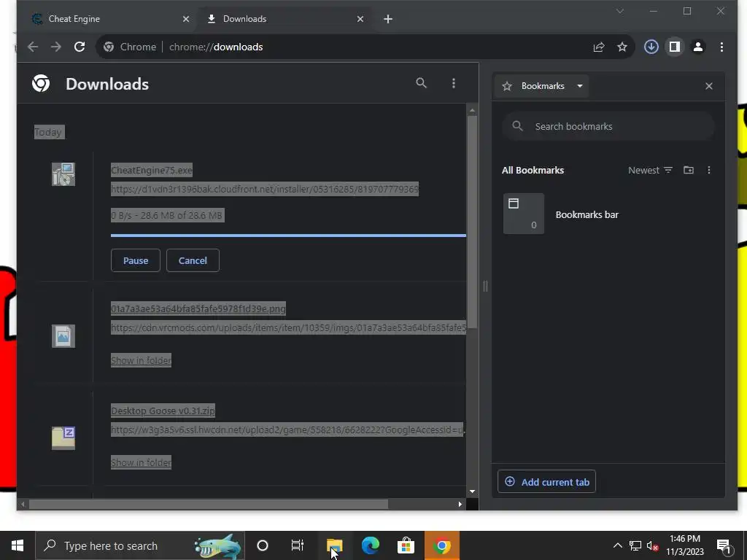The height and width of the screenshot is (560, 747).
Task: Click the horizontal scrollbar thumb at bottom
Action: coord(209,504)
